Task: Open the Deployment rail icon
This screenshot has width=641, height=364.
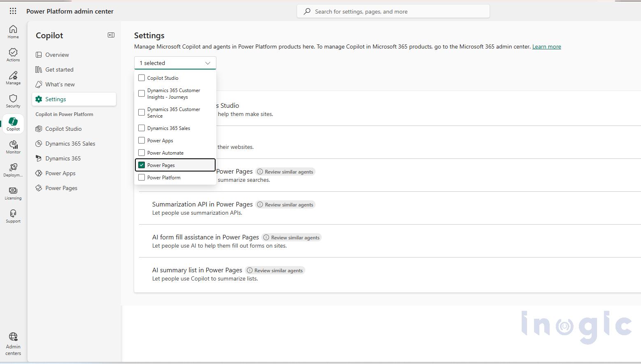Action: coord(13,170)
